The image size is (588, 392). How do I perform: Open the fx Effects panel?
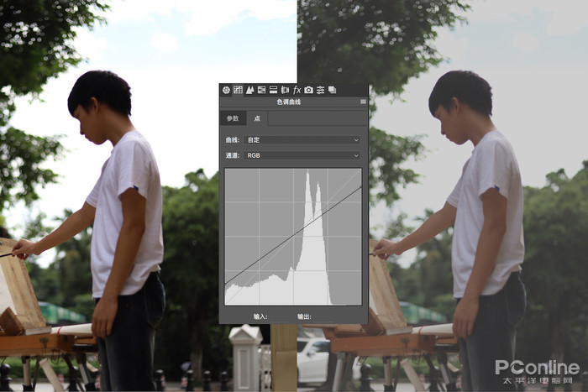(x=297, y=90)
